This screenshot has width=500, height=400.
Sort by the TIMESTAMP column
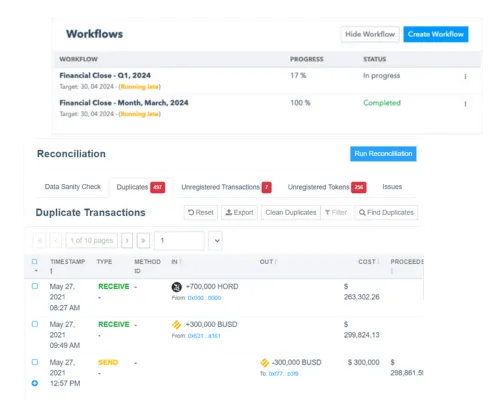(51, 271)
